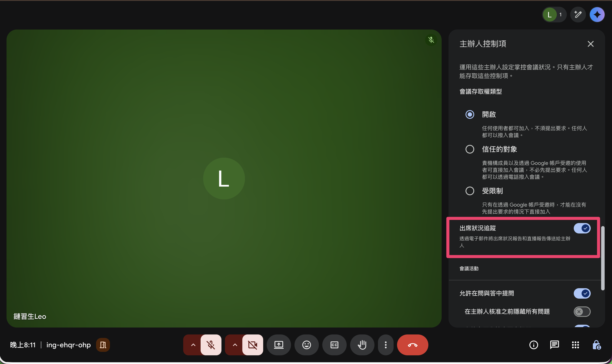Open the meeting details info icon

(x=534, y=345)
